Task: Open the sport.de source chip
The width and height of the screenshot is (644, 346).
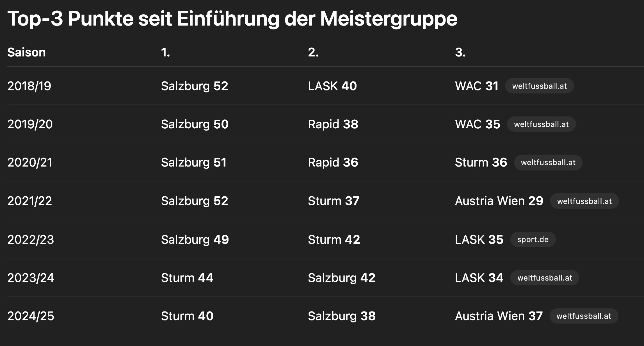Action: (x=533, y=240)
